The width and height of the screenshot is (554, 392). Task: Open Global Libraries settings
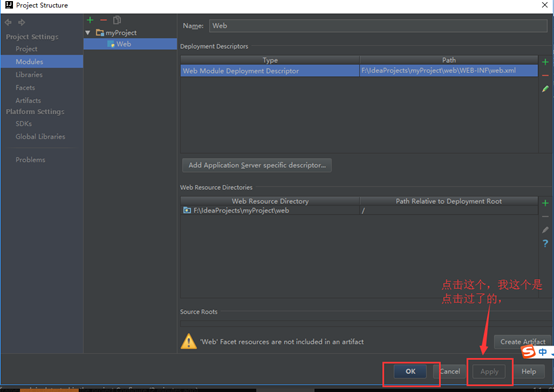click(40, 136)
